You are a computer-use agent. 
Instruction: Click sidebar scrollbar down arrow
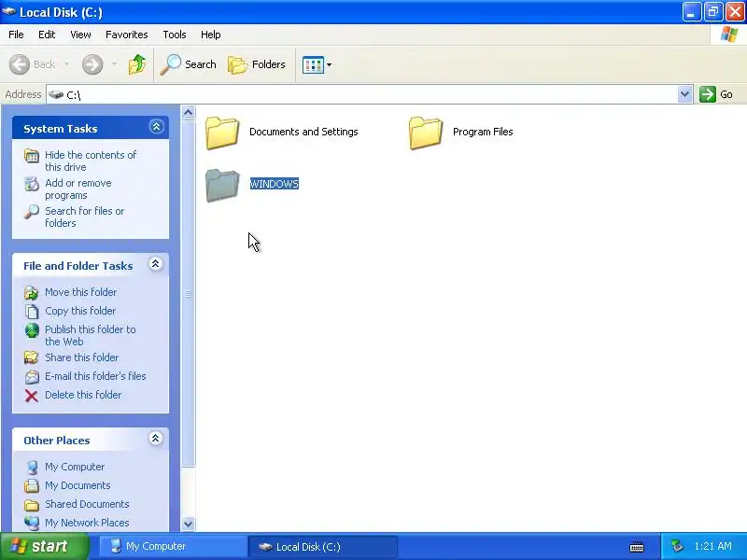point(189,524)
